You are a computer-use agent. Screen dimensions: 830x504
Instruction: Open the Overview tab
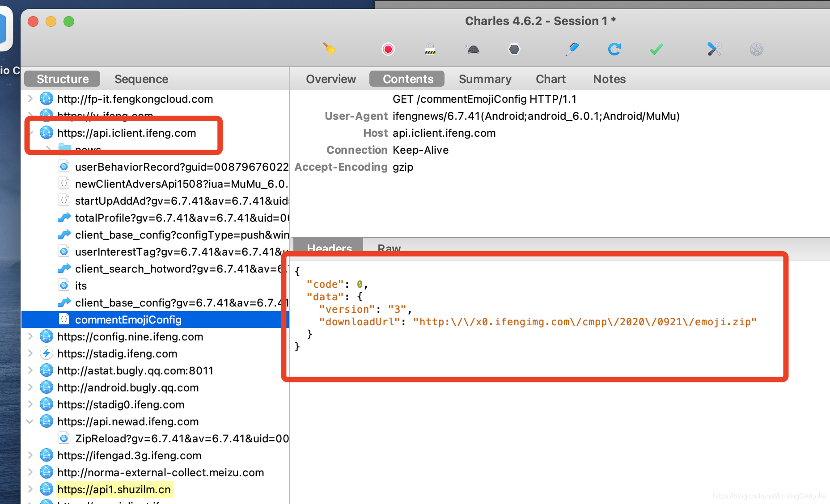331,79
